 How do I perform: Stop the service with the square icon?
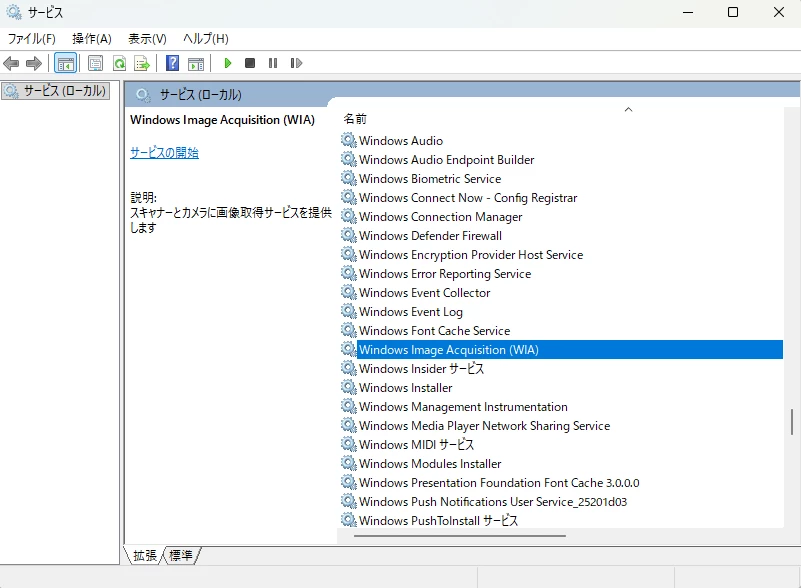250,63
